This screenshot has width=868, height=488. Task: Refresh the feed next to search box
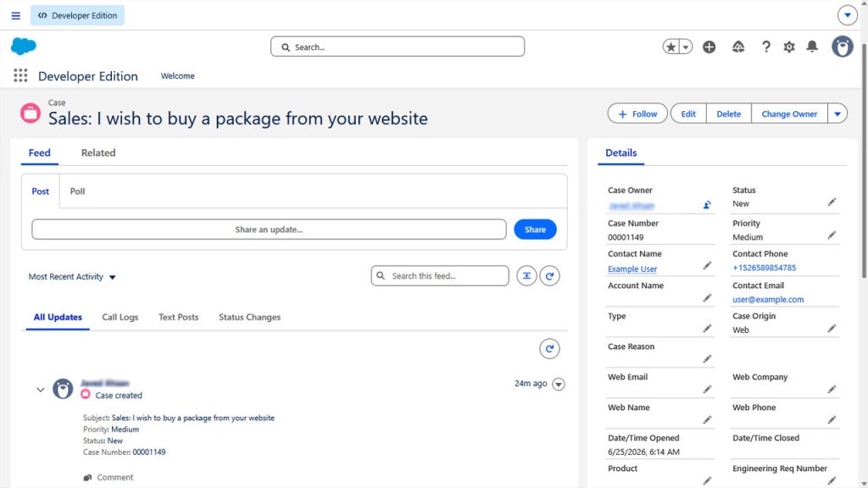coord(549,275)
